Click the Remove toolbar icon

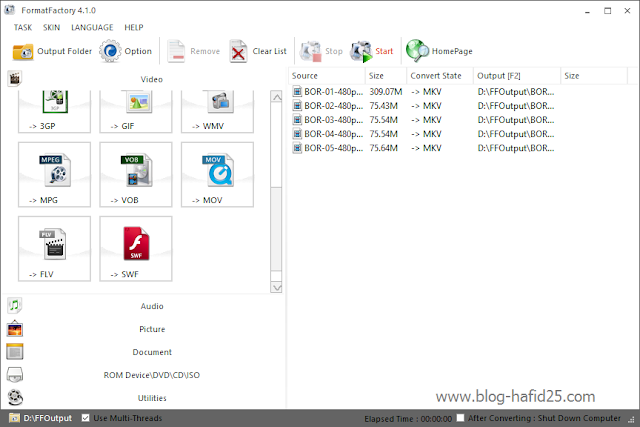[176, 51]
